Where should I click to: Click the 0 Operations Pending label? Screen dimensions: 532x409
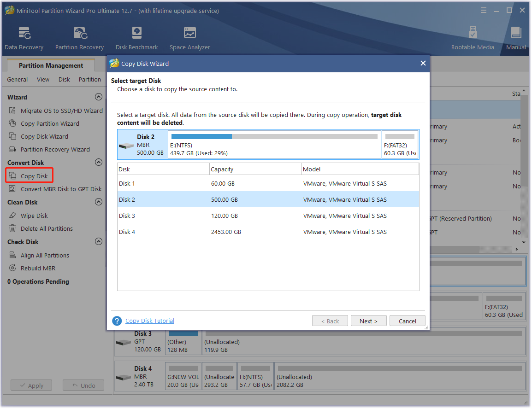click(38, 281)
